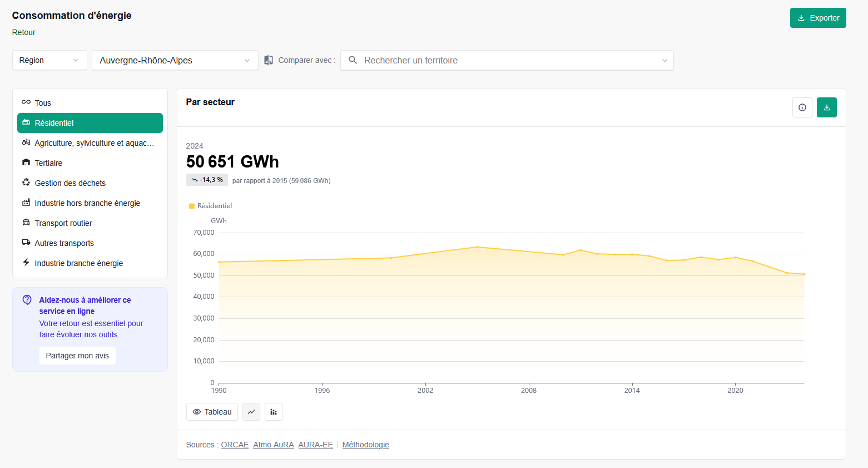Select the Tertiaire sector
868x468 pixels.
coord(90,163)
